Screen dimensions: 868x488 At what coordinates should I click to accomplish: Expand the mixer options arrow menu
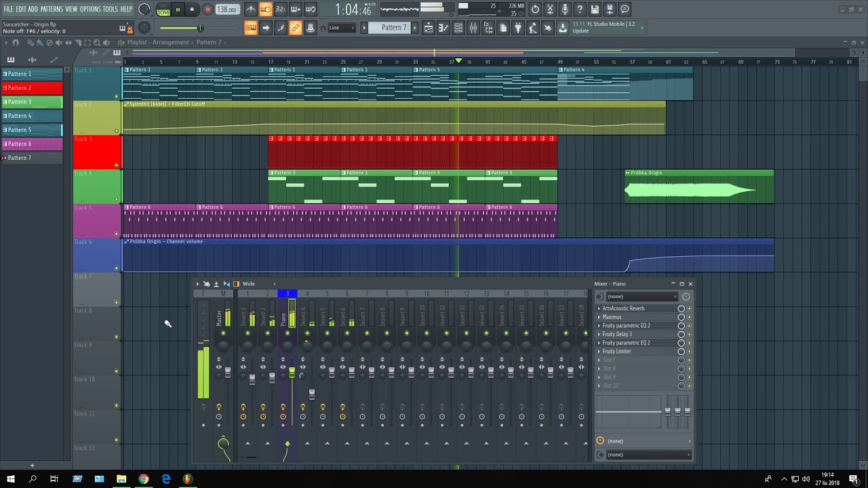(x=197, y=284)
